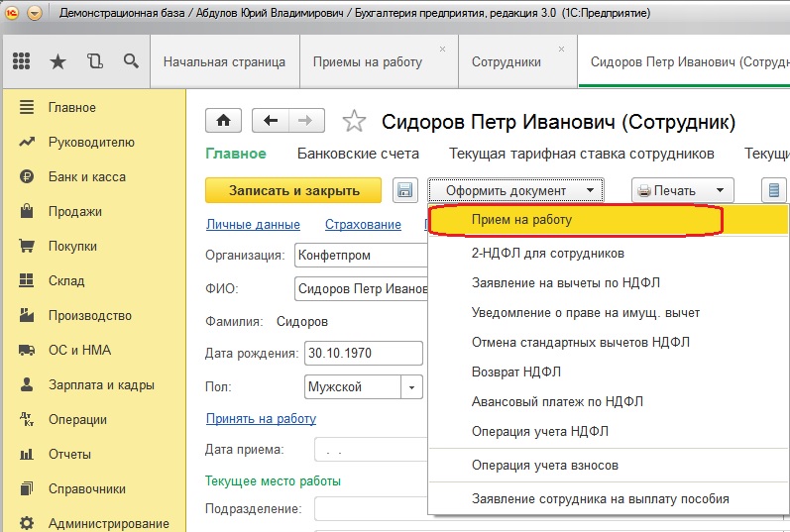Click Зарплата и кадры person icon
The width and height of the screenshot is (790, 532).
27,384
